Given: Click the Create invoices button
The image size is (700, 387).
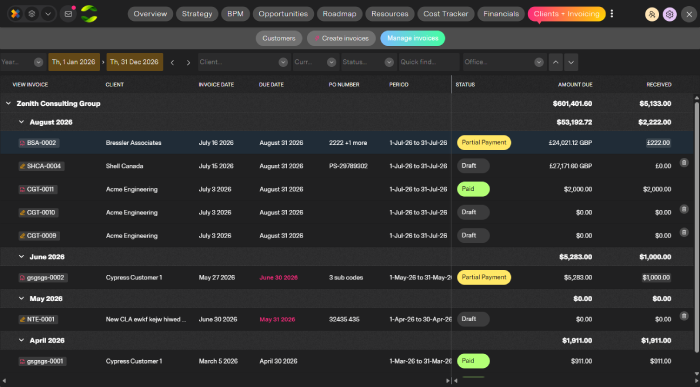Looking at the screenshot, I should point(342,38).
